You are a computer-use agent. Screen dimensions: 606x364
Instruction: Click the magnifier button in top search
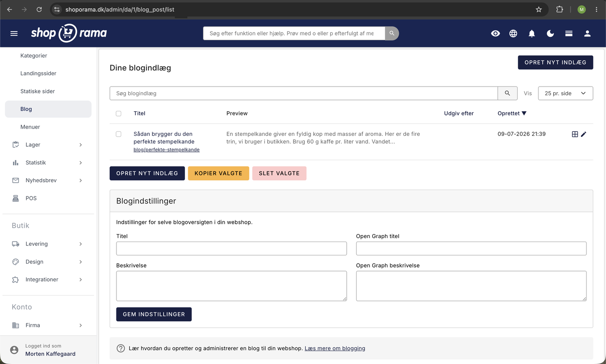(392, 33)
